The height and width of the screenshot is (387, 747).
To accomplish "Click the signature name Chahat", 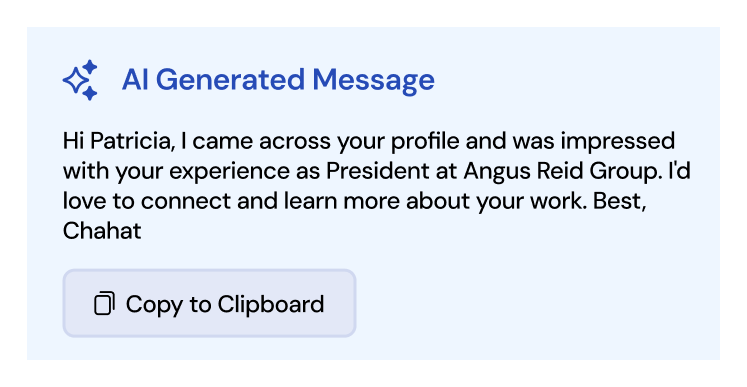I will (x=102, y=231).
